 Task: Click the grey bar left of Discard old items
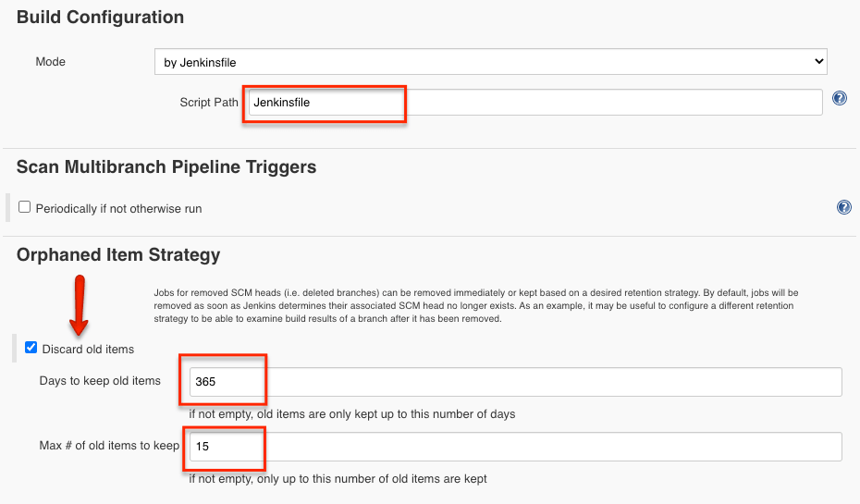tap(16, 349)
